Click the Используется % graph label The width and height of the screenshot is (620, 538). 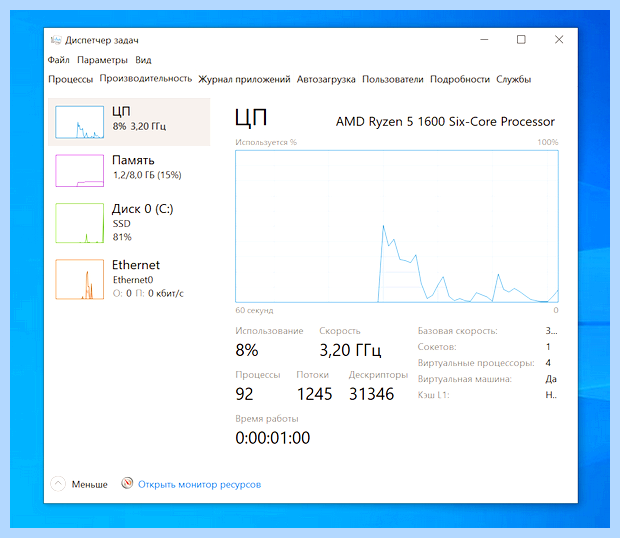pos(266,142)
